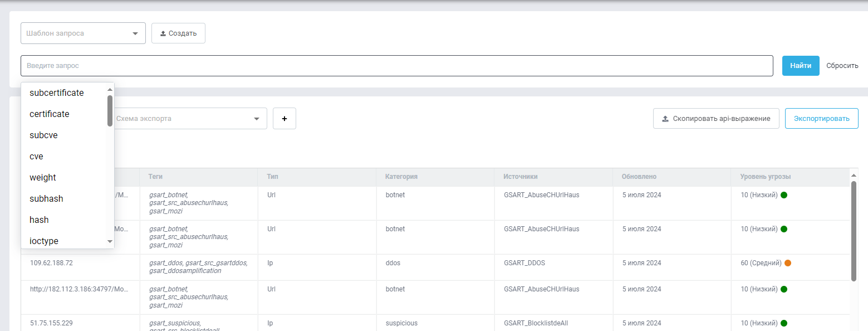This screenshot has width=868, height=331.
Task: Choose 'cve' in the suggestion list
Action: click(37, 157)
